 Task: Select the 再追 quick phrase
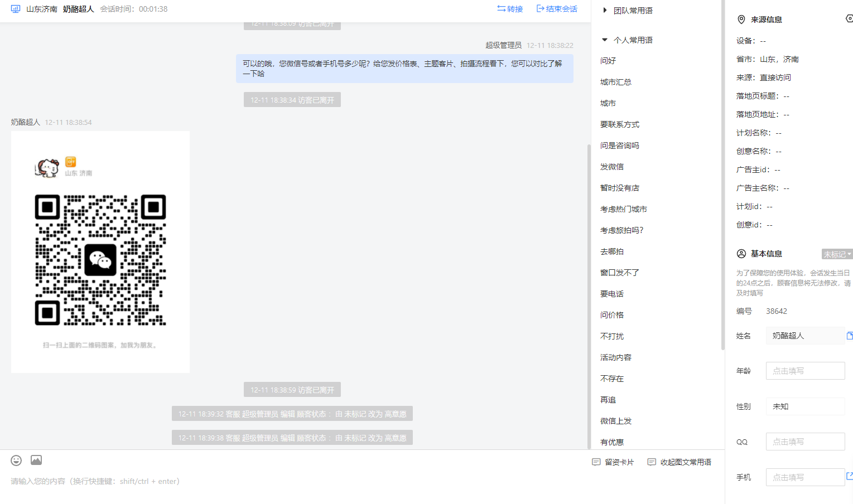click(608, 400)
